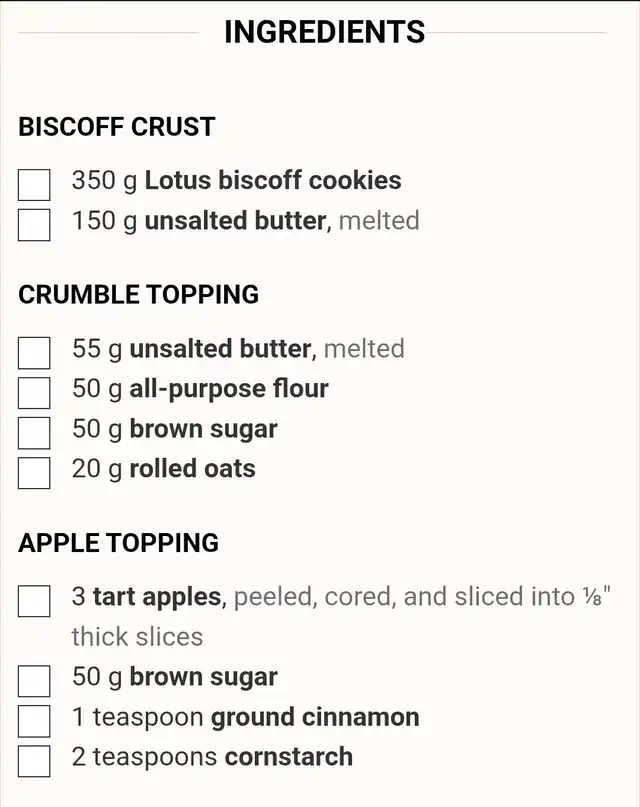Tick the cornstarch checkbox
640x807 pixels.
point(34,761)
